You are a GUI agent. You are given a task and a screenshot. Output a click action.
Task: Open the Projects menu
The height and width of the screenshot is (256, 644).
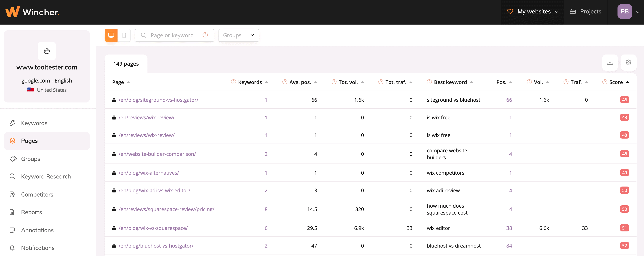[x=585, y=12]
